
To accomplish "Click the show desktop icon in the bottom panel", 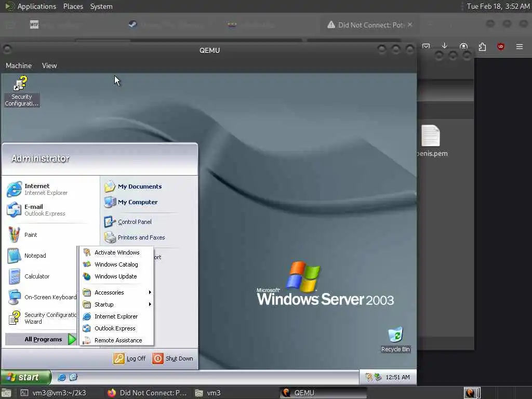I will point(6,393).
